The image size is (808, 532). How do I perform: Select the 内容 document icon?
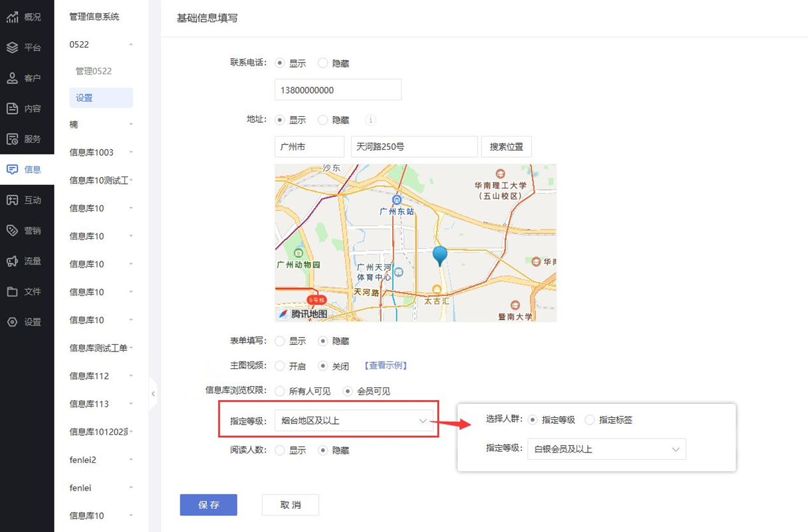12,109
